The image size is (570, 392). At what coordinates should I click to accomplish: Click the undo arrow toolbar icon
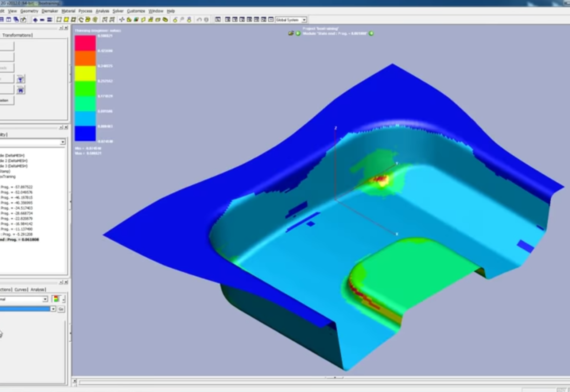[199, 20]
